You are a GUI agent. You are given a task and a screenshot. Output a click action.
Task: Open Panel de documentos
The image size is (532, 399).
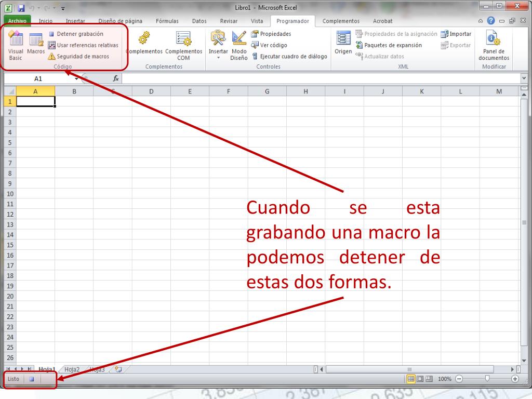point(494,46)
